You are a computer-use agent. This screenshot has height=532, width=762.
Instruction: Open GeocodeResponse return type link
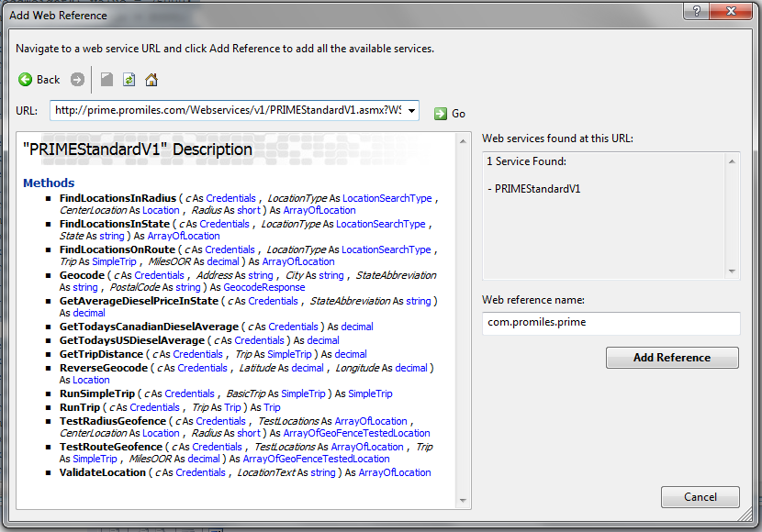(x=263, y=287)
